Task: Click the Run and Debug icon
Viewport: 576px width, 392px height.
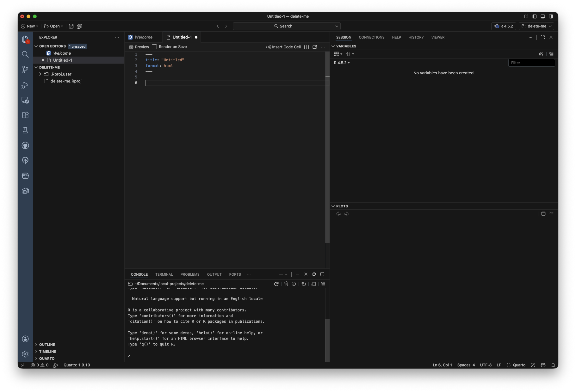Action: point(25,85)
